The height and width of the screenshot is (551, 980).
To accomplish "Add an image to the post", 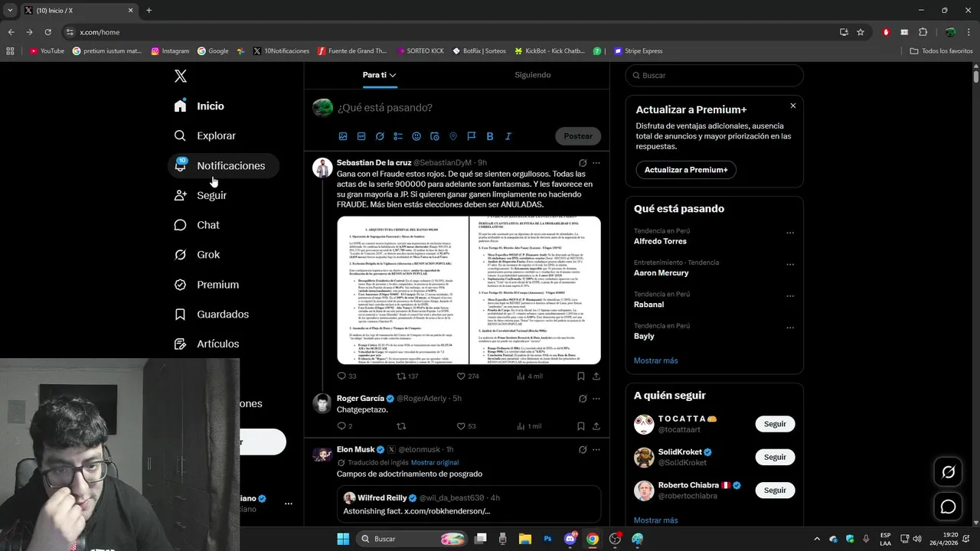I will [x=343, y=136].
